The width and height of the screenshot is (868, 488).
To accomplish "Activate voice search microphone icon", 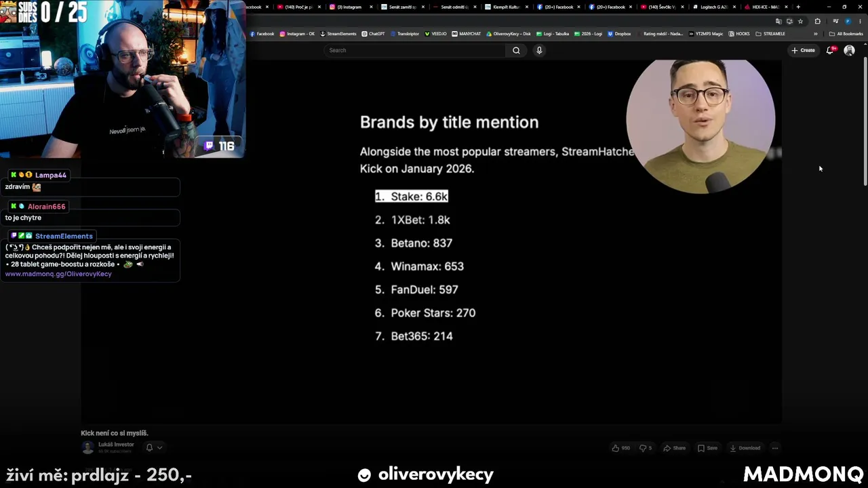I will pyautogui.click(x=539, y=50).
